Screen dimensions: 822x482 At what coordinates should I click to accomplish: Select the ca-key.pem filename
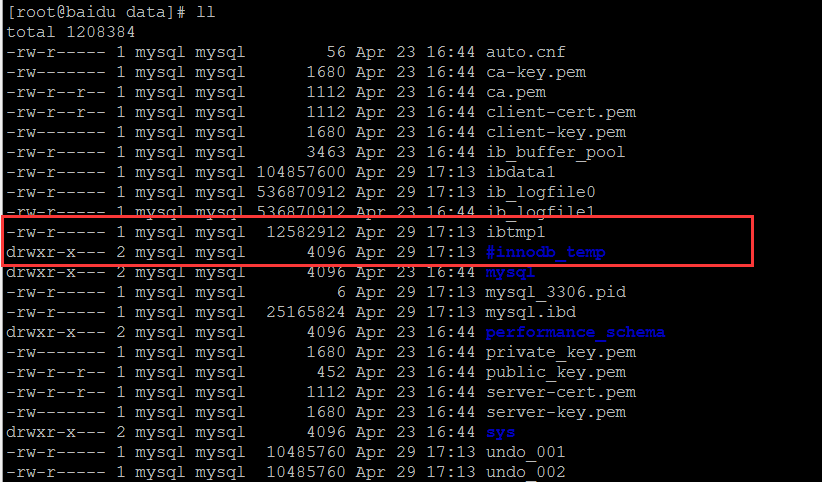(536, 72)
